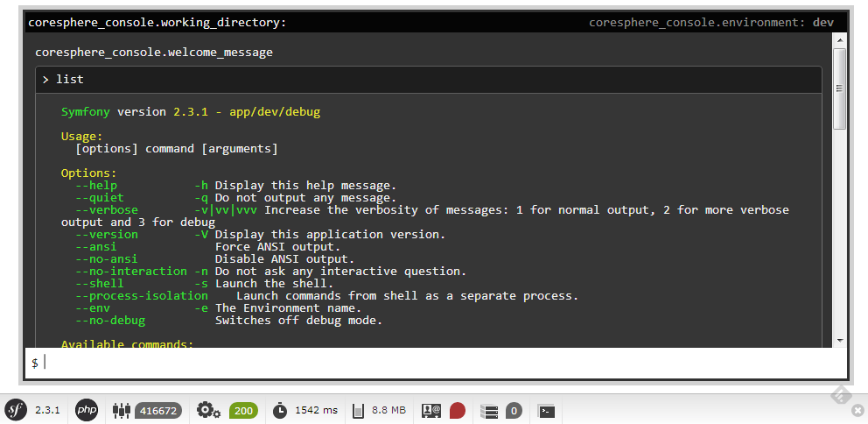Click the red security status badge
Image resolution: width=868 pixels, height=424 pixels.
pos(458,411)
